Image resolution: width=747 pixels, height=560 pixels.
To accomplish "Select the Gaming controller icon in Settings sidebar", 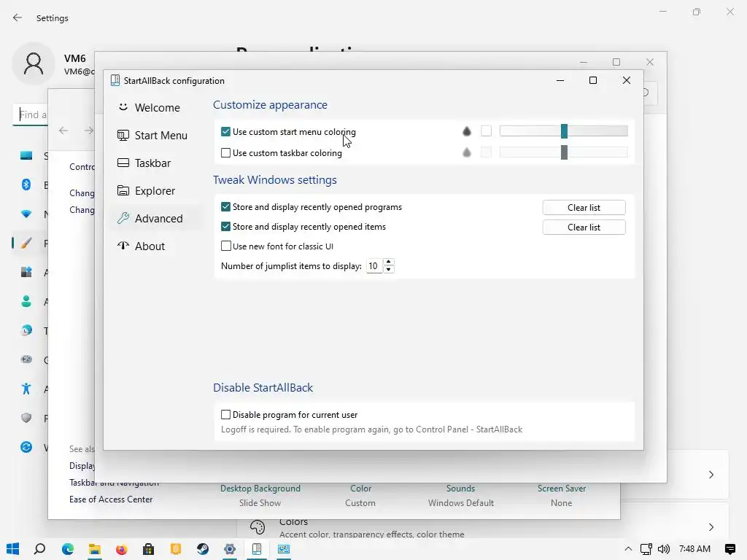I will click(x=26, y=359).
